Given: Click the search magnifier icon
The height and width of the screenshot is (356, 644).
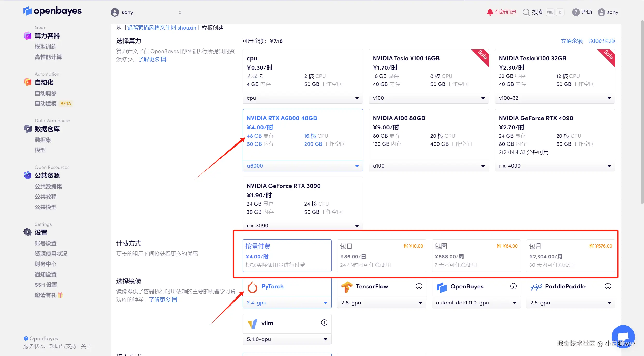Looking at the screenshot, I should click(526, 12).
